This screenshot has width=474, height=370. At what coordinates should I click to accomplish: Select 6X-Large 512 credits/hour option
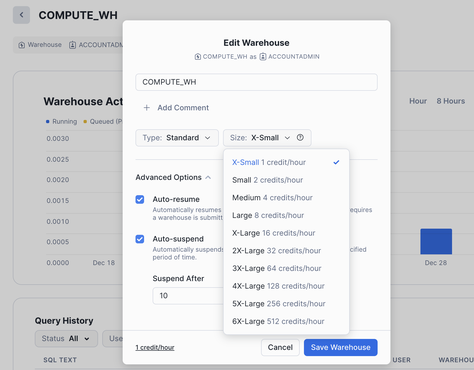point(286,321)
